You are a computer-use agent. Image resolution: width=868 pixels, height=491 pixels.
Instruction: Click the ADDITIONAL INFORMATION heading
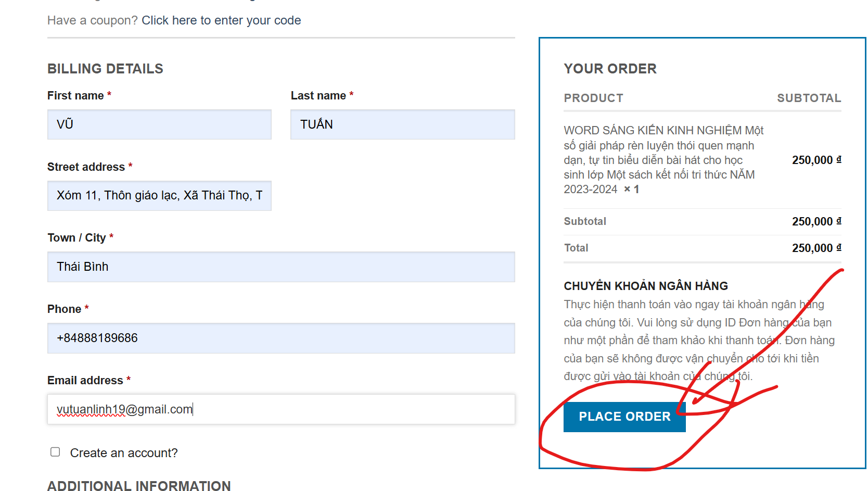click(x=139, y=485)
